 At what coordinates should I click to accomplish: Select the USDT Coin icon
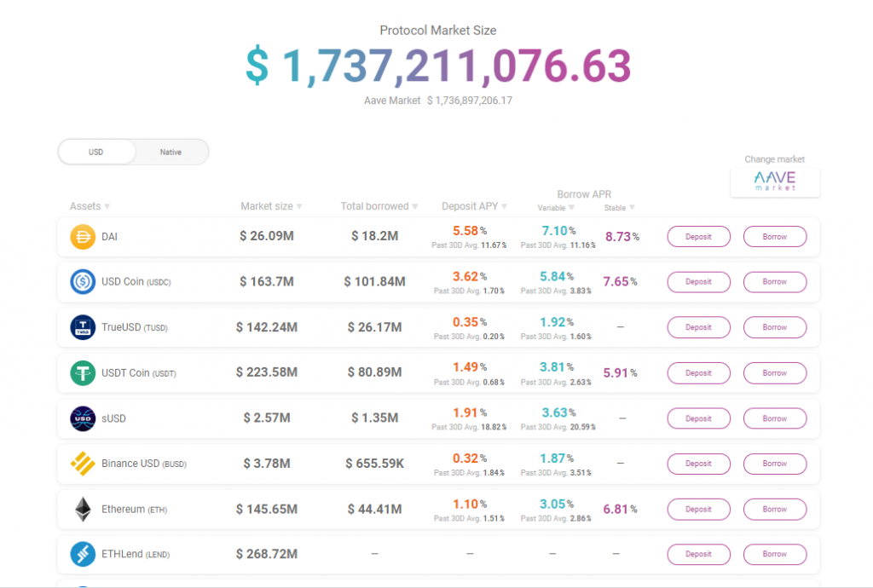pos(81,372)
